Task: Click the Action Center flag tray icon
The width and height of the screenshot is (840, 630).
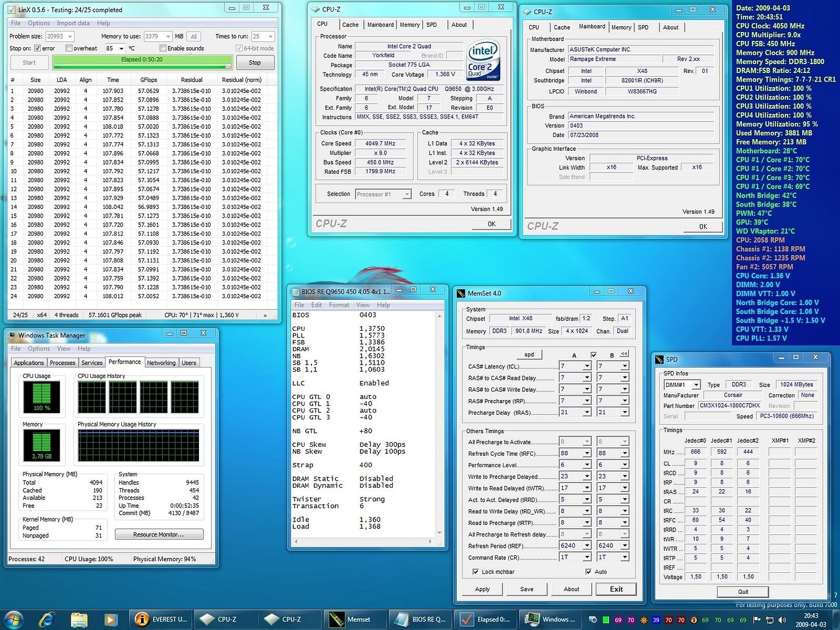Action: click(757, 620)
